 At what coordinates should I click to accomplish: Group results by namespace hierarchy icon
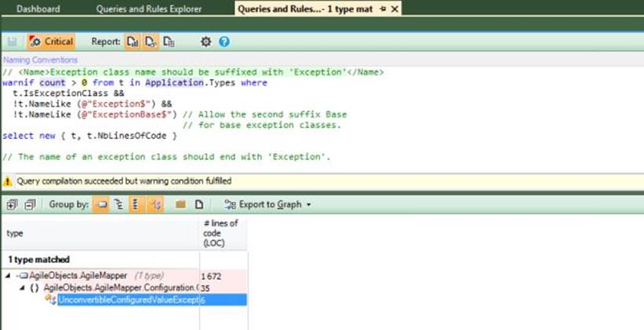[118, 205]
